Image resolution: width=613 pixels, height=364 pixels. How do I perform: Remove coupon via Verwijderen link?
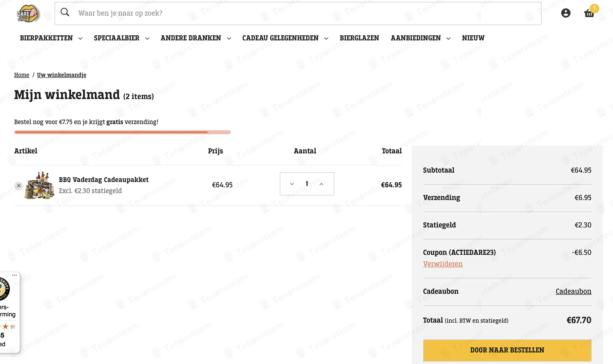click(x=443, y=264)
